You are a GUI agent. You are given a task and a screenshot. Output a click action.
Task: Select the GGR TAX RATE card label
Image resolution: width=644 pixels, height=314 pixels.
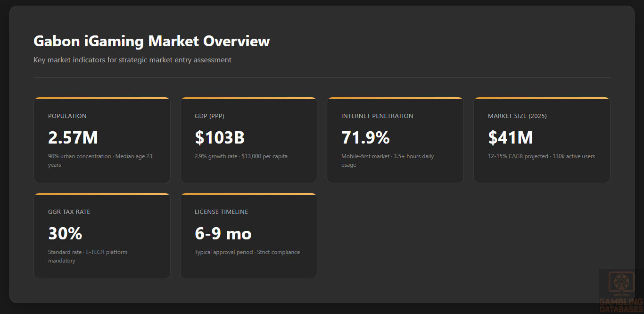[x=69, y=212]
